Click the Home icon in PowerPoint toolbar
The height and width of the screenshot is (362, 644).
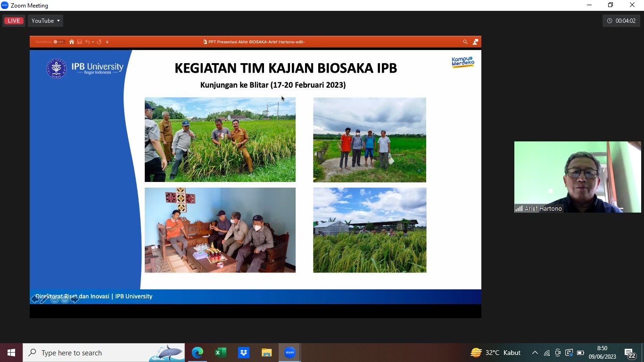tap(72, 42)
